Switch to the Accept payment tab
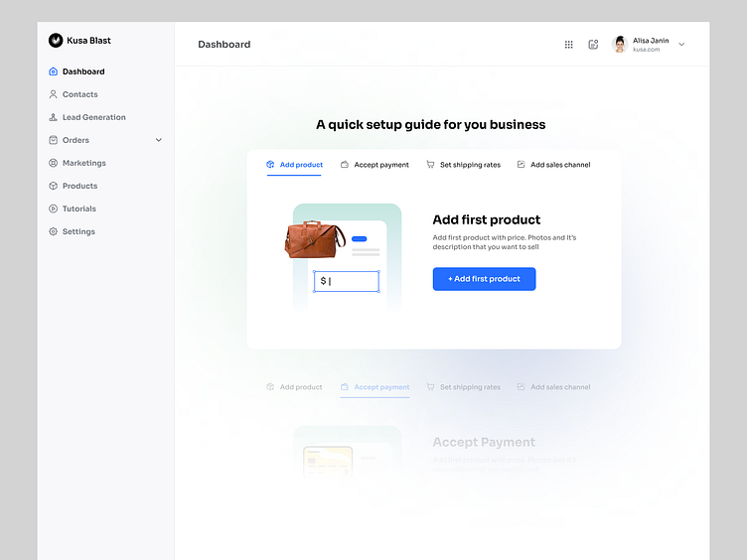Viewport: 747px width, 560px height. click(x=374, y=165)
